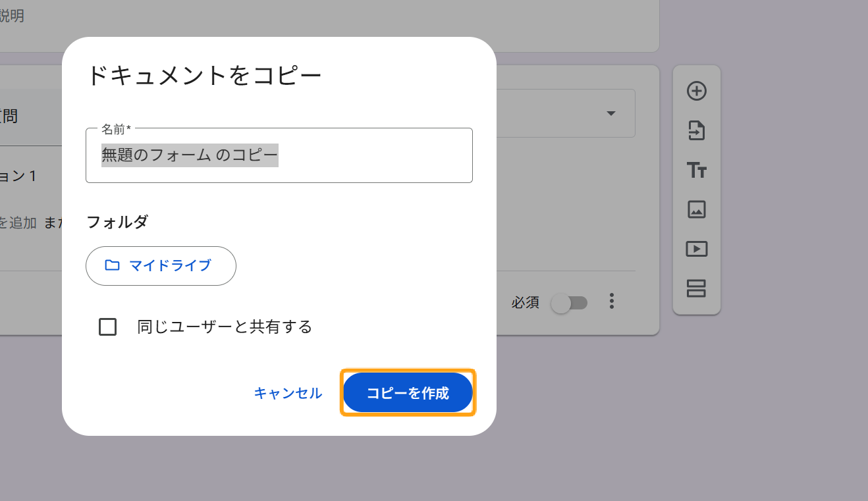The height and width of the screenshot is (501, 868).
Task: Click the を追加 link under options
Action: [18, 223]
